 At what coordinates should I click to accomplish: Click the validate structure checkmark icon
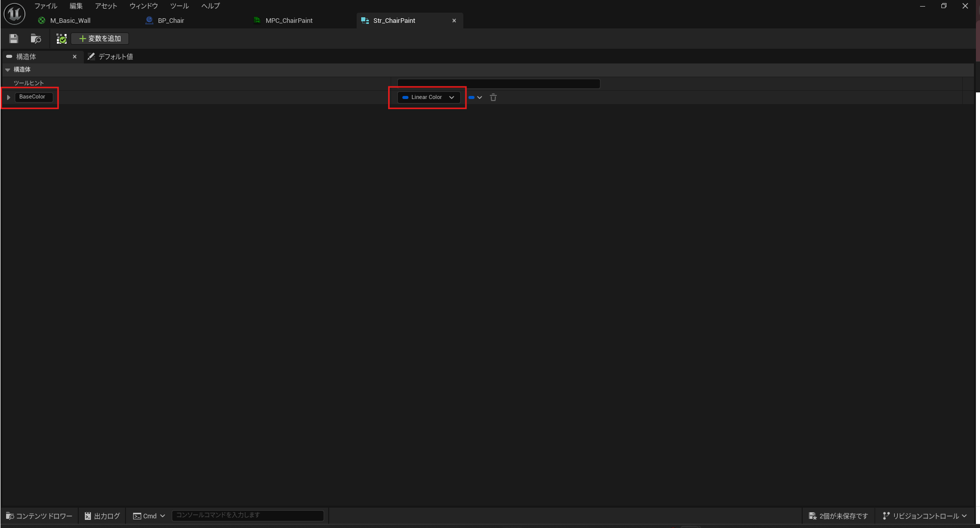[x=61, y=39]
